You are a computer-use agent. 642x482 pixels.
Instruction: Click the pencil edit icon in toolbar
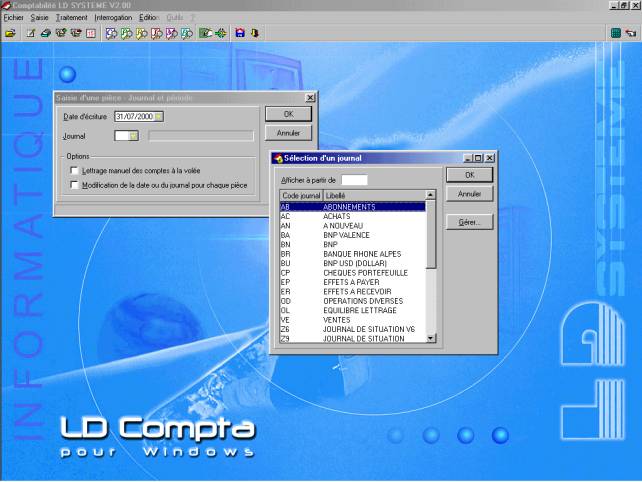[x=31, y=33]
